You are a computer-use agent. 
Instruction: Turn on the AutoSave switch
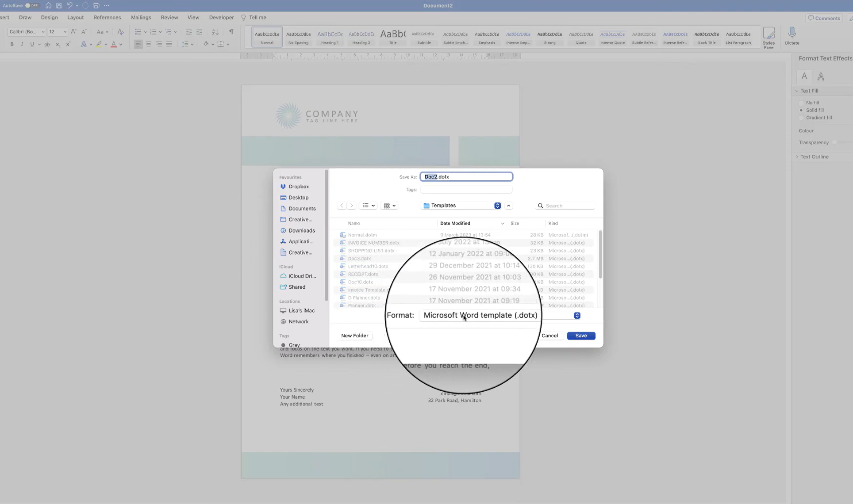pos(32,6)
